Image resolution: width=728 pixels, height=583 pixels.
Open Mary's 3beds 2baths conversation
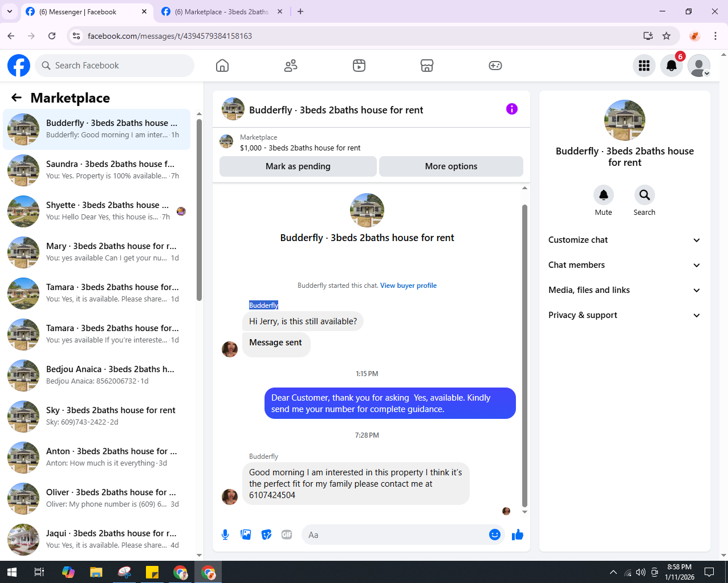[97, 252]
